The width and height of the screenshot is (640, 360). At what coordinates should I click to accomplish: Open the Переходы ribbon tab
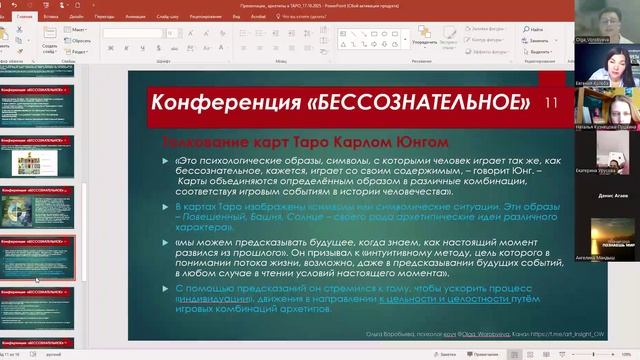104,17
